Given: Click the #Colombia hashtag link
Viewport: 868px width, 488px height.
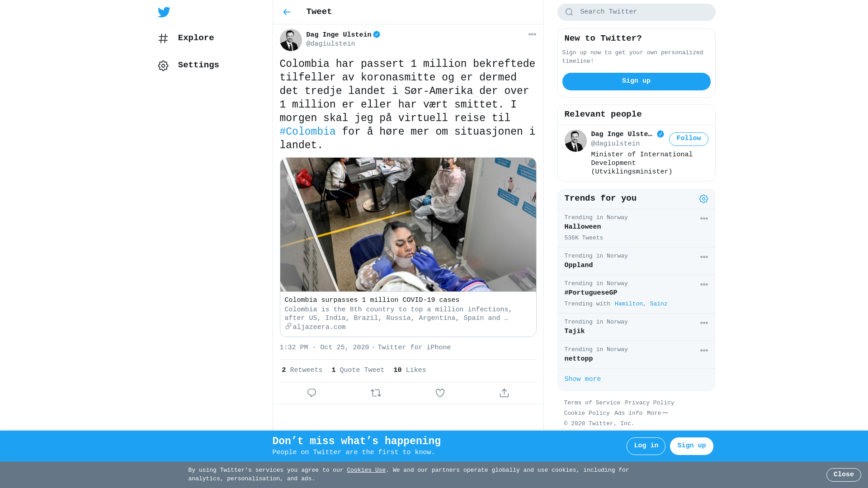Looking at the screenshot, I should [307, 132].
